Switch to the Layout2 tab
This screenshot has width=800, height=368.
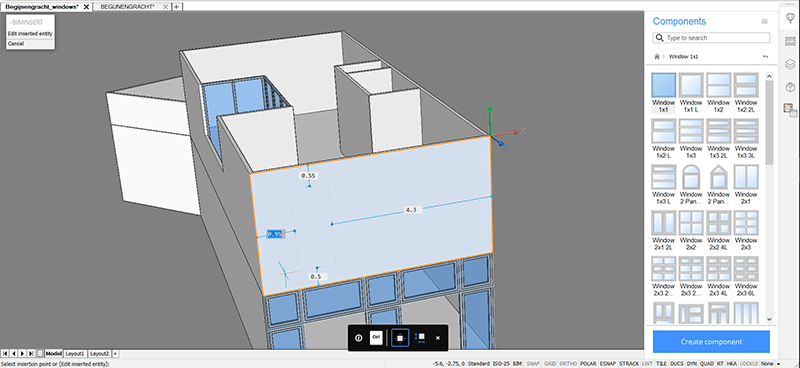click(x=100, y=353)
